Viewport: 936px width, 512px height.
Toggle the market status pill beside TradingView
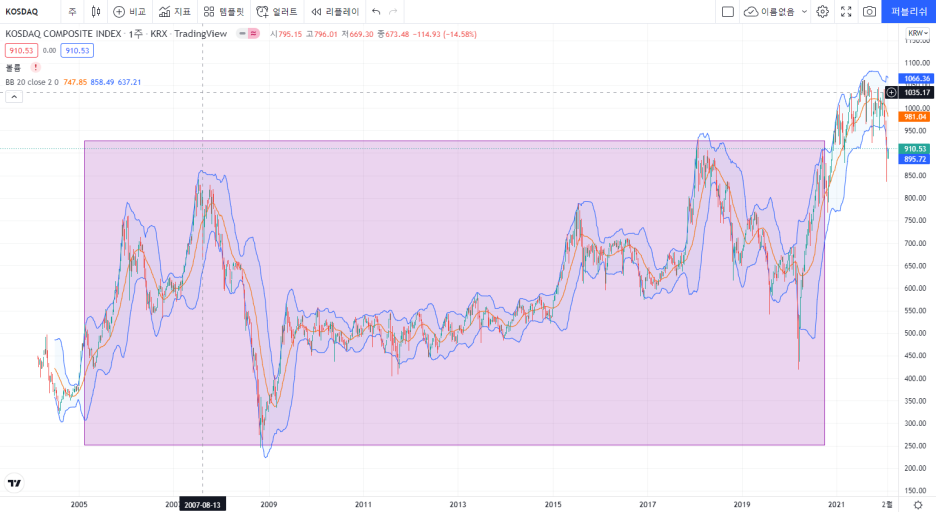tap(248, 34)
